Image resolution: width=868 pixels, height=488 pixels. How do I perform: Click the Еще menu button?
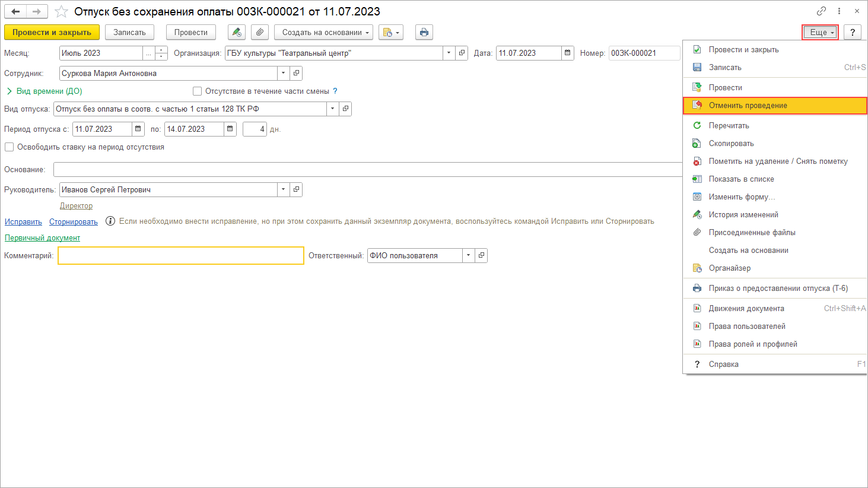[x=821, y=32]
